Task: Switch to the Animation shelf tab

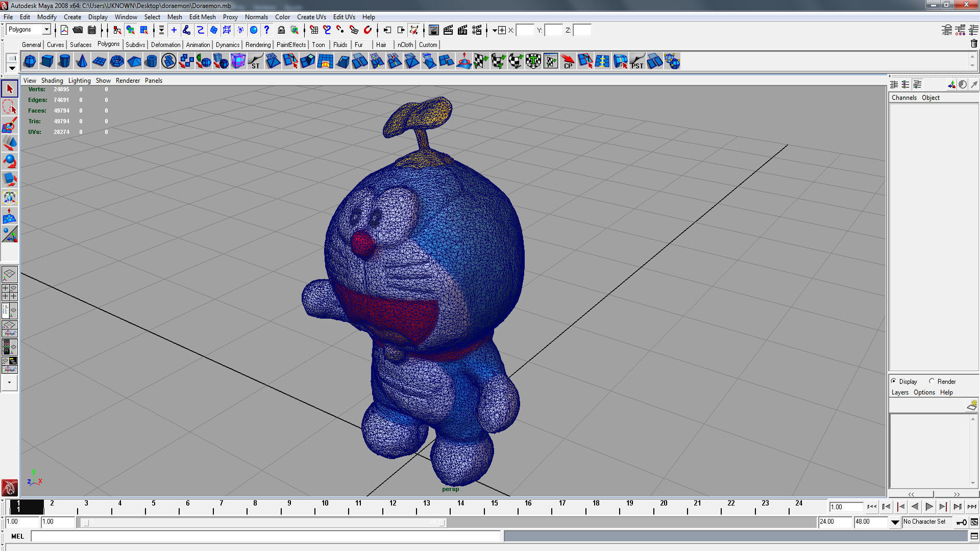Action: coord(198,45)
